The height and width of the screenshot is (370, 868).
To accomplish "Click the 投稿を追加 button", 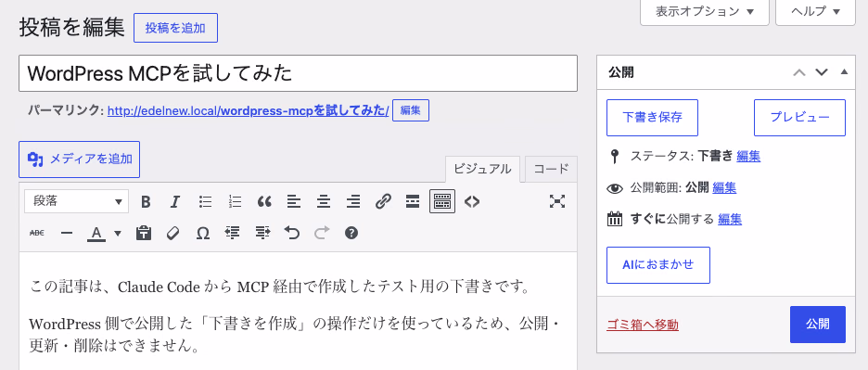I will coord(175,28).
